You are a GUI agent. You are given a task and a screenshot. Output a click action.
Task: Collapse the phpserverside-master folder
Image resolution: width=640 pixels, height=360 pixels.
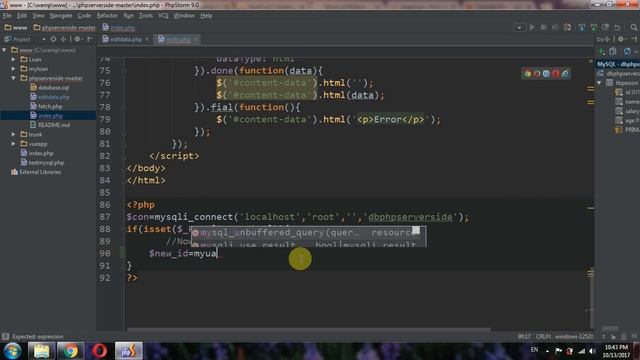point(13,78)
